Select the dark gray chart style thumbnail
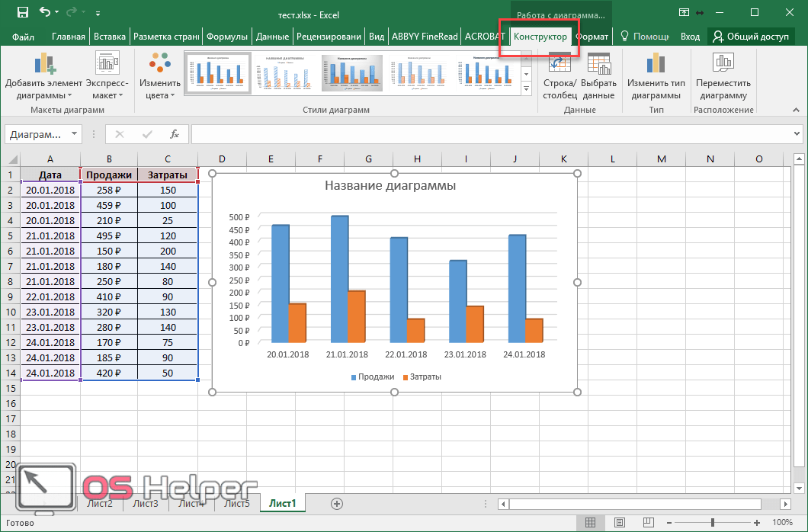Screen dimensions: 808x532 351,73
